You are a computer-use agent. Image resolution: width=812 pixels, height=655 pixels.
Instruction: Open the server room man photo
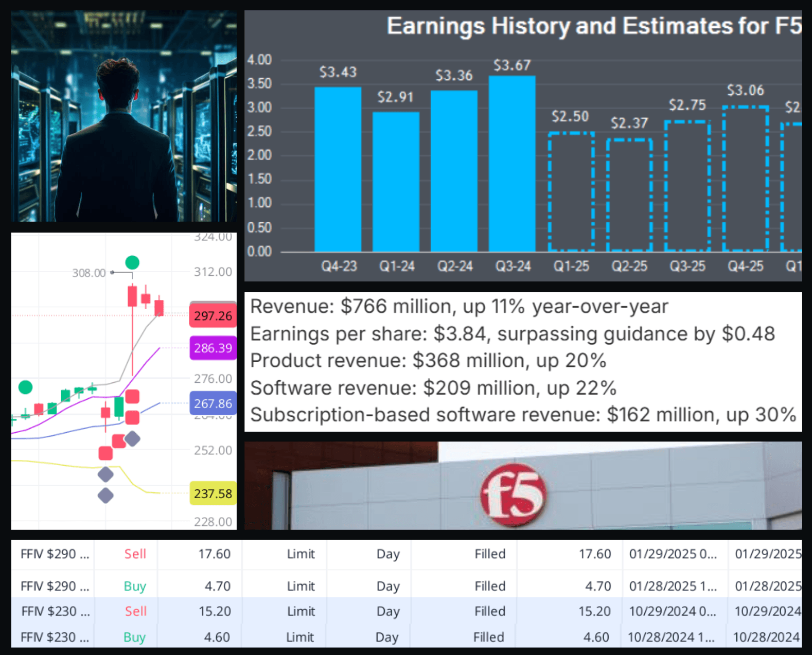(124, 116)
